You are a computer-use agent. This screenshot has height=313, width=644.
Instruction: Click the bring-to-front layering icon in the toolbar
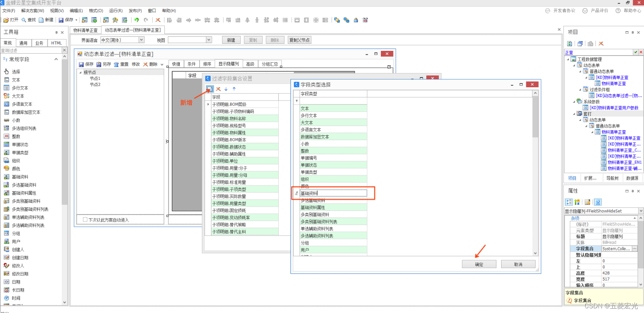click(337, 20)
